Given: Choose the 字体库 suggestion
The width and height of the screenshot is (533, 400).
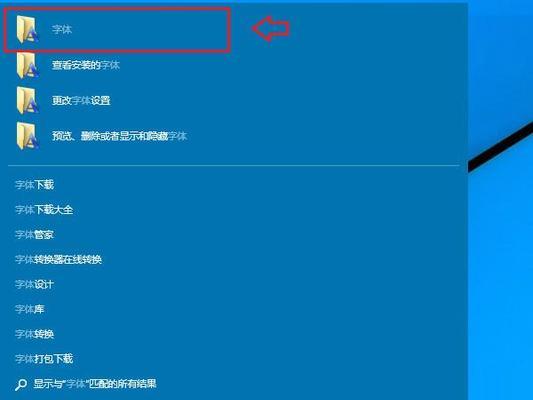Looking at the screenshot, I should (30, 309).
